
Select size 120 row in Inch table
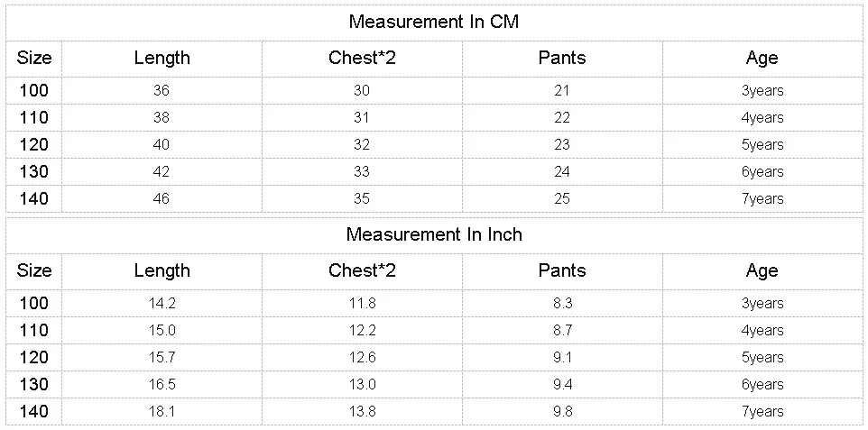tap(33, 357)
